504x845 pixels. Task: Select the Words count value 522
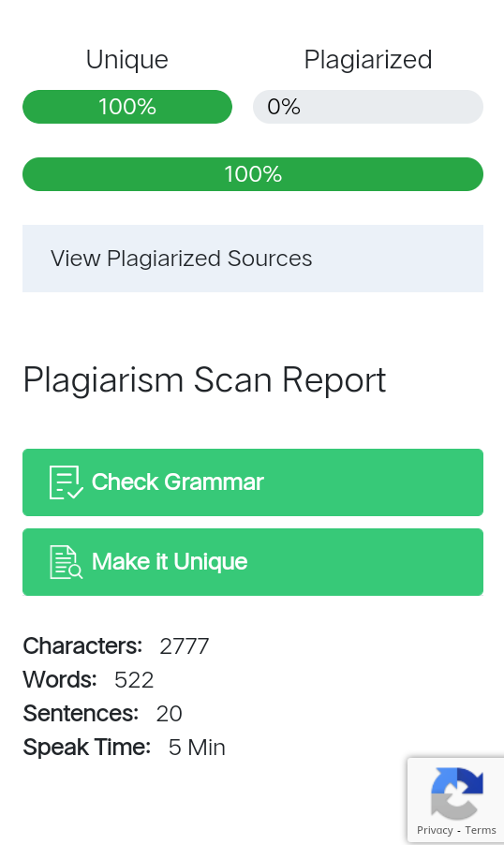pos(134,680)
